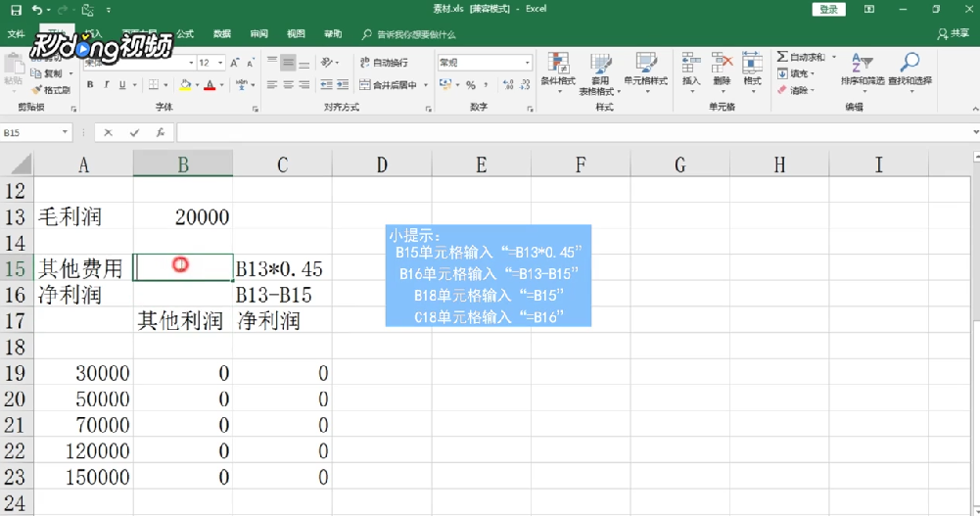Switch to the 公式 (Formulas) tab
Image resolution: width=980 pixels, height=516 pixels.
tap(185, 33)
